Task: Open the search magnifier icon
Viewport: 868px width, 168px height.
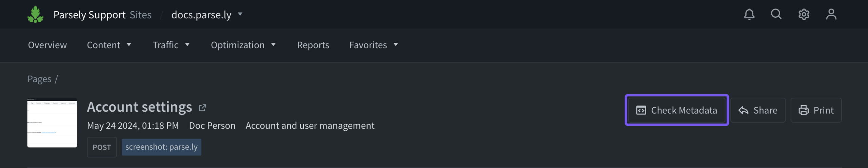Action: (x=776, y=14)
